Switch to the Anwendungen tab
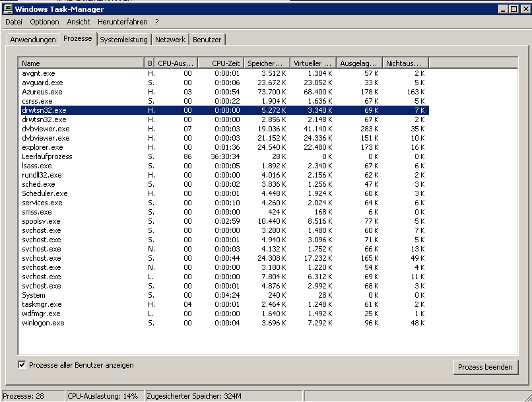Screen dimensions: 532x402 (33, 40)
